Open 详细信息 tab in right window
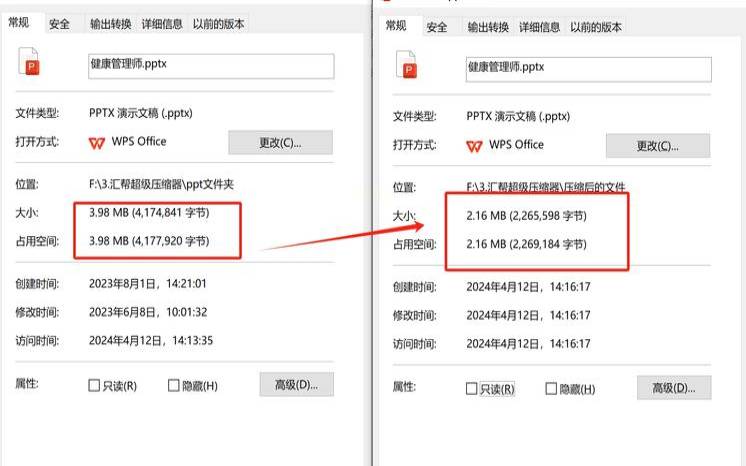746x466 pixels. click(540, 27)
